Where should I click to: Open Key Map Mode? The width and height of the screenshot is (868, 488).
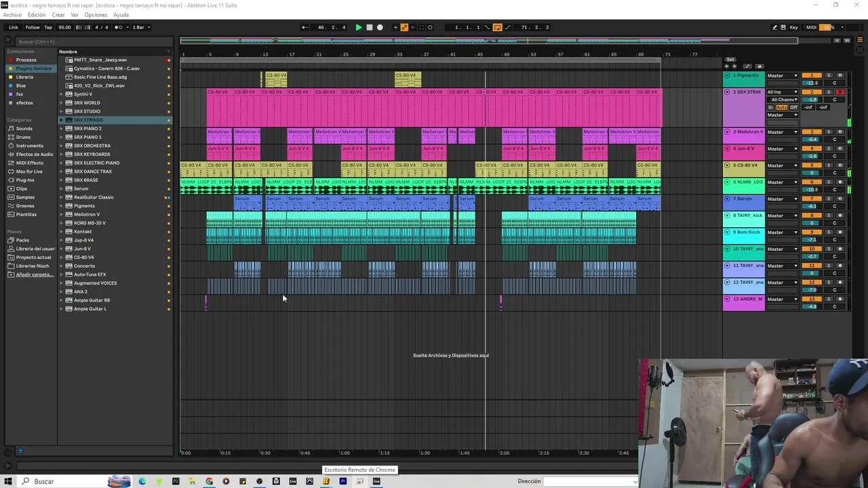794,27
